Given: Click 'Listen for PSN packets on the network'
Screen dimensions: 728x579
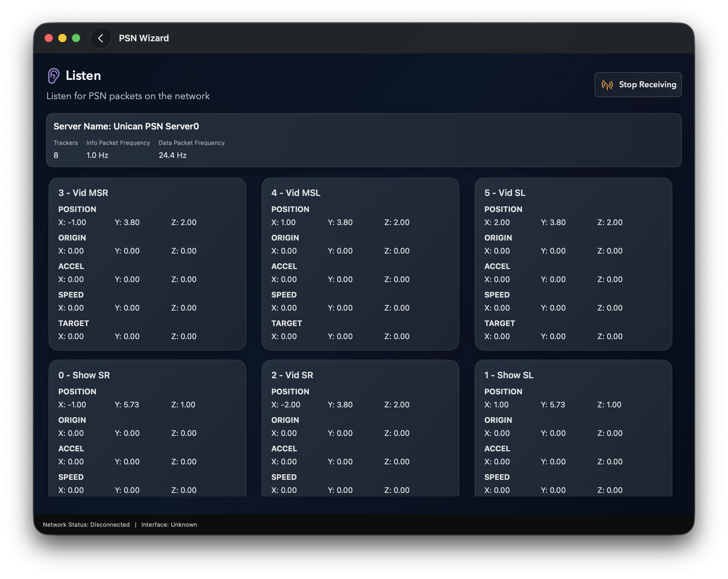Looking at the screenshot, I should 128,96.
